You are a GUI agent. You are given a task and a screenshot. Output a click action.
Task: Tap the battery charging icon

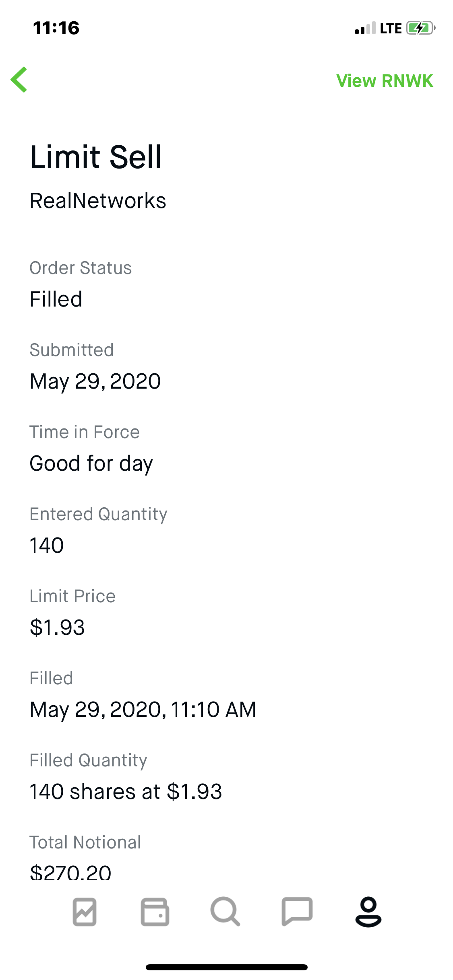(x=420, y=28)
